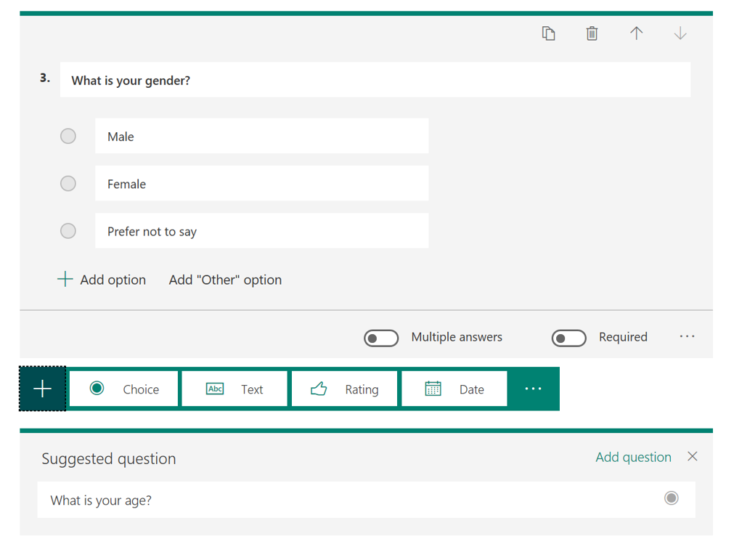Click Add option below answer choices

pos(101,279)
